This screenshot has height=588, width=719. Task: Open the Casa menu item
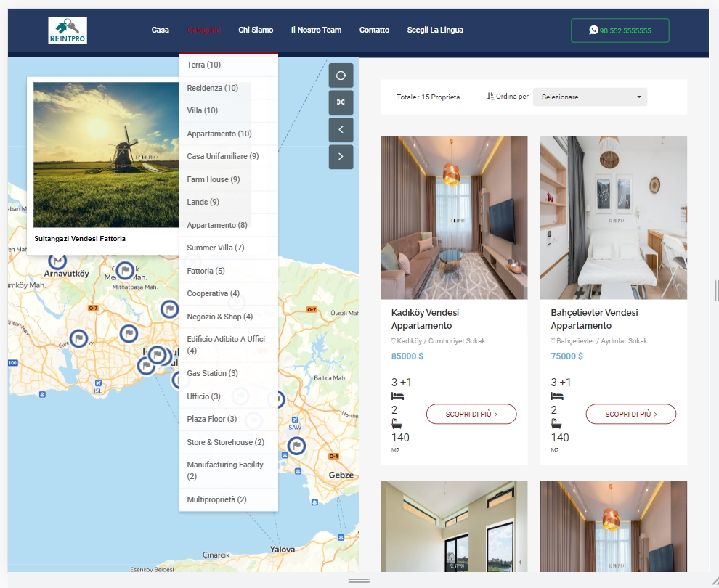tap(160, 30)
